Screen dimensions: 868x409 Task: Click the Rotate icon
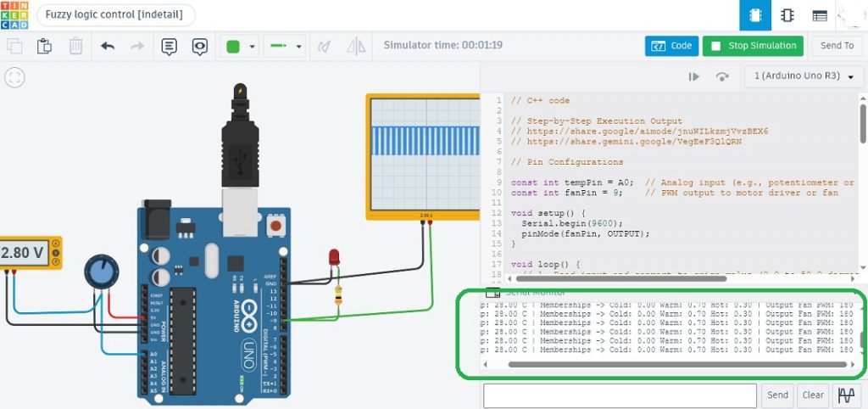click(325, 47)
